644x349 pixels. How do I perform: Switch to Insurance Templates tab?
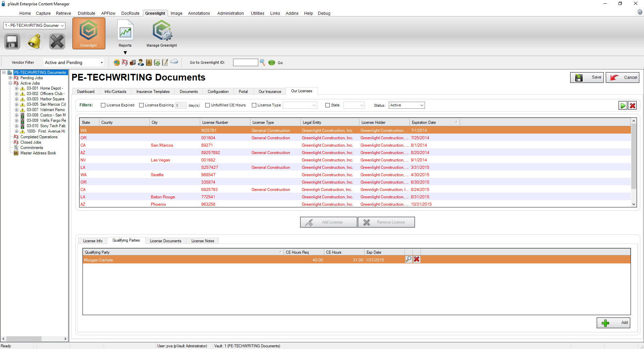point(153,92)
